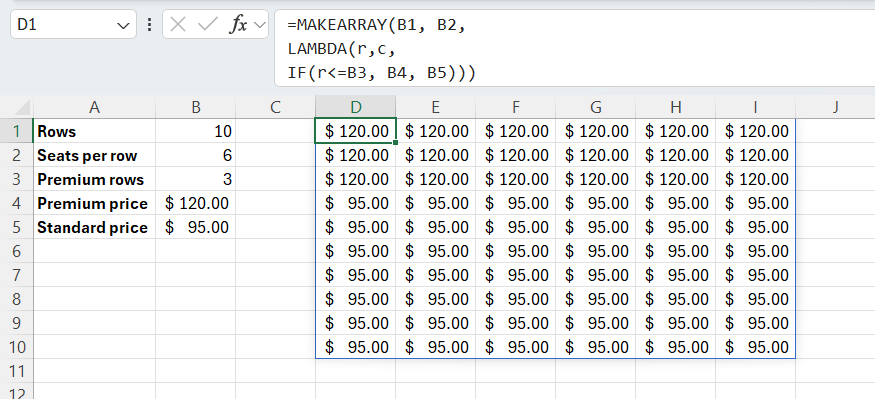875x399 pixels.
Task: Select row 5 header
Action: tap(17, 227)
